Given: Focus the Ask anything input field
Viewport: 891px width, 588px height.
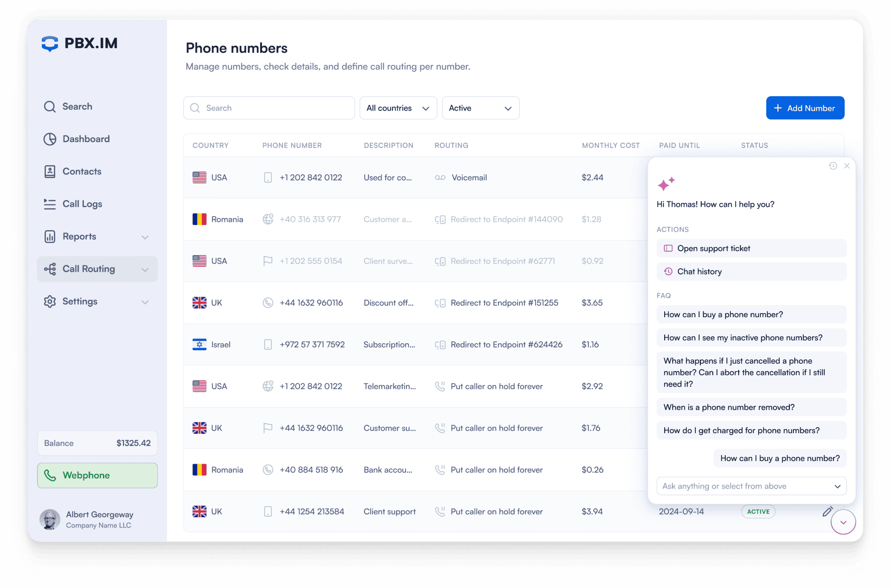Looking at the screenshot, I should tap(752, 486).
